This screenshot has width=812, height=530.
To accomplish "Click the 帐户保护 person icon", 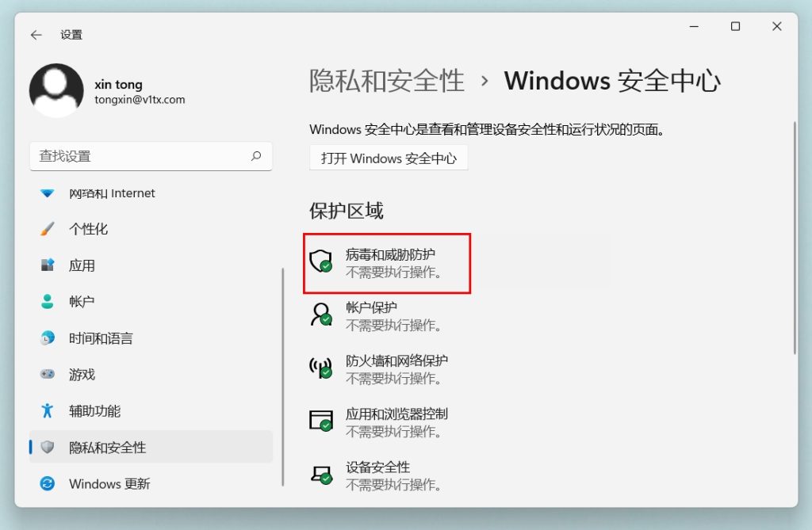I will tap(320, 315).
